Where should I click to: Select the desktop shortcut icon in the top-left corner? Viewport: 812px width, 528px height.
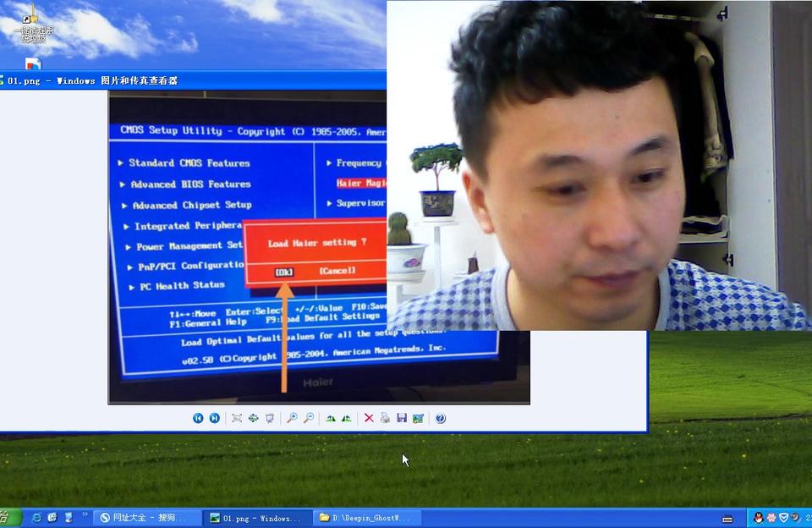point(34,25)
